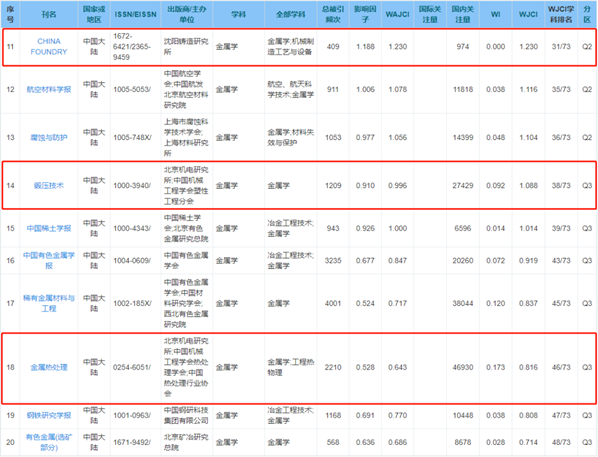Click the 总被引频次 column header
The width and height of the screenshot is (598, 457).
(x=333, y=14)
